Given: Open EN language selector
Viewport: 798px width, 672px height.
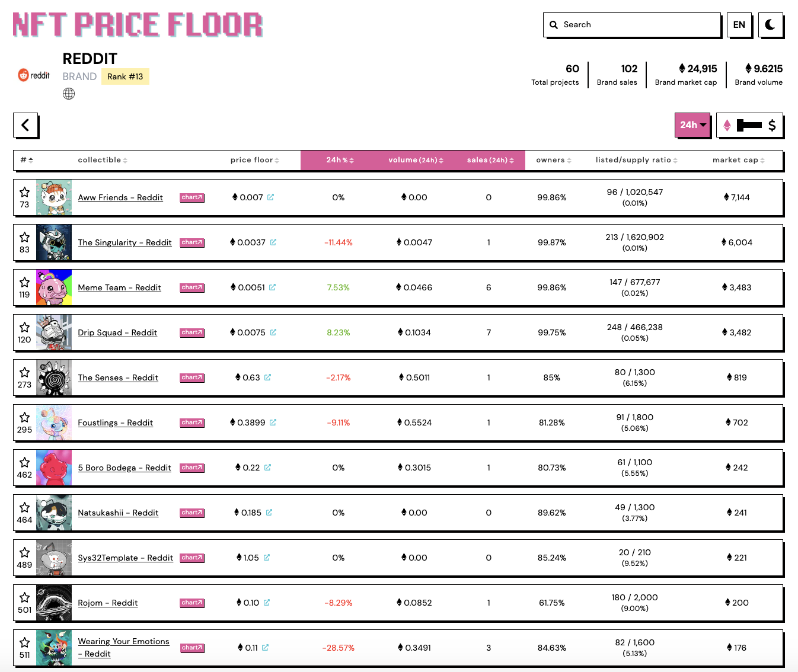Looking at the screenshot, I should coord(739,25).
